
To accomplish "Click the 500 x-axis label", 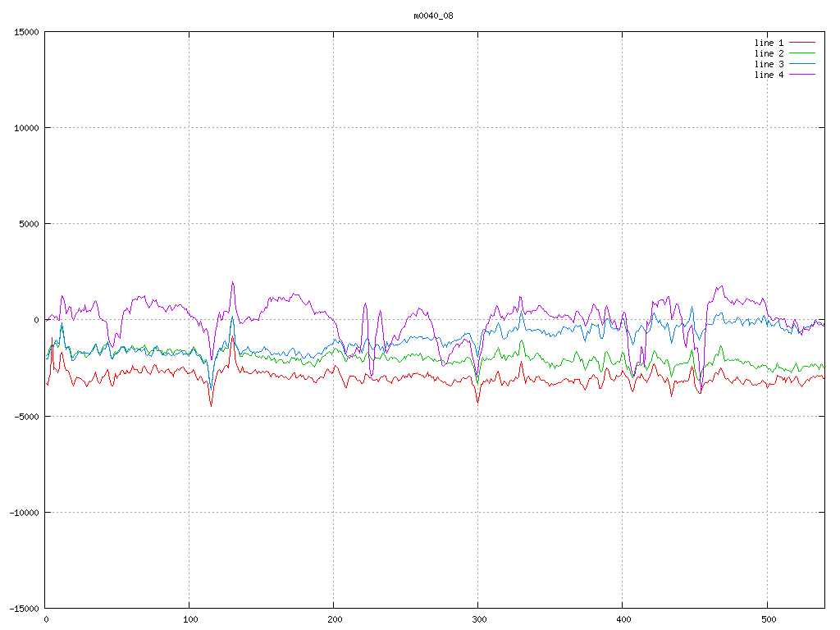I will (769, 620).
